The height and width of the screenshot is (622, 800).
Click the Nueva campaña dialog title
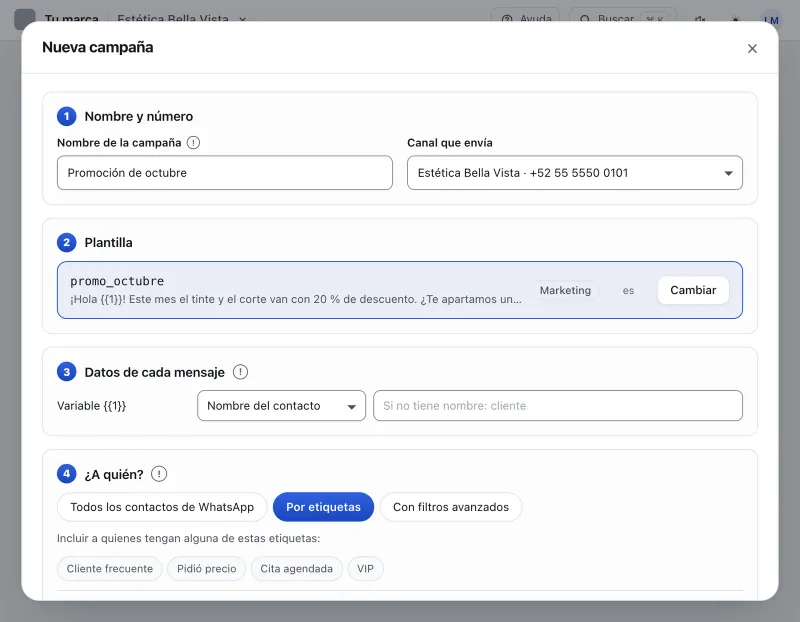pos(97,47)
